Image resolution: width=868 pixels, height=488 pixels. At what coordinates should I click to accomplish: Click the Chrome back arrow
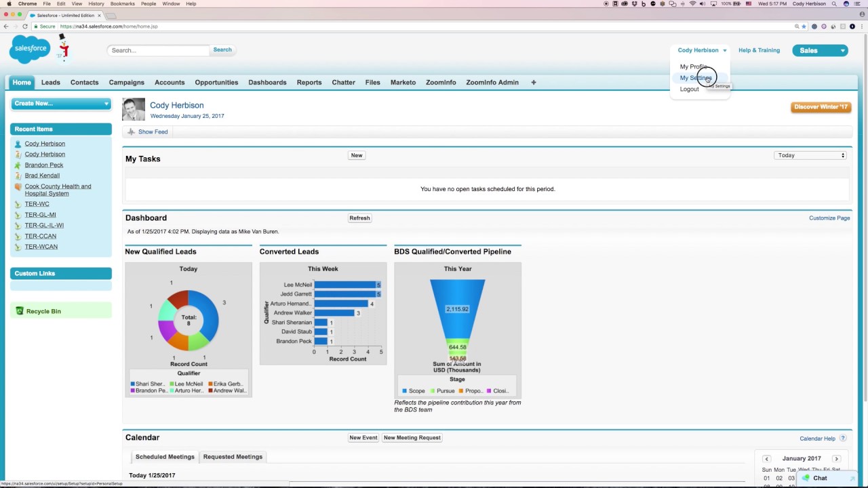coord(6,26)
